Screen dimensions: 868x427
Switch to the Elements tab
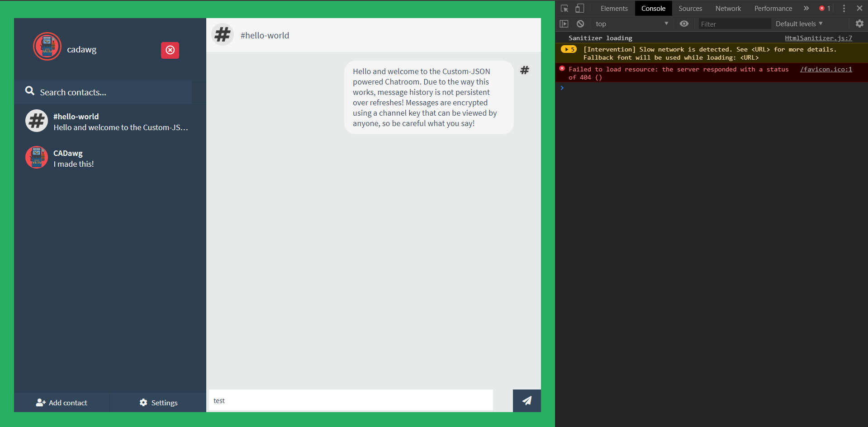[614, 9]
